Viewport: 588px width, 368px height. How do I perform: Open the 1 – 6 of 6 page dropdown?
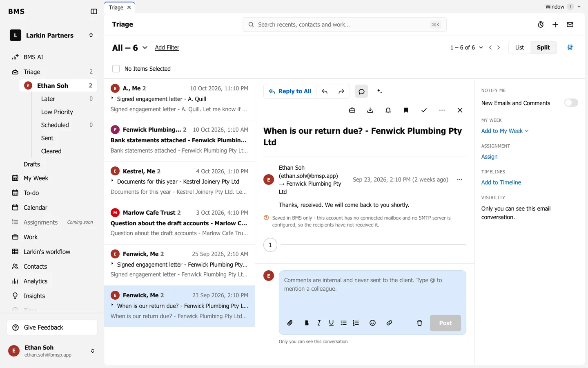[x=466, y=47]
